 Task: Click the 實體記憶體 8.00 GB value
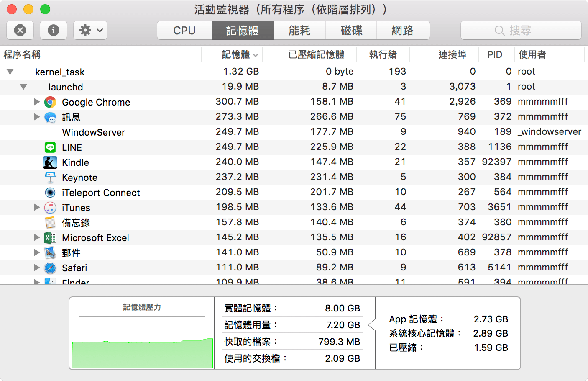[343, 309]
